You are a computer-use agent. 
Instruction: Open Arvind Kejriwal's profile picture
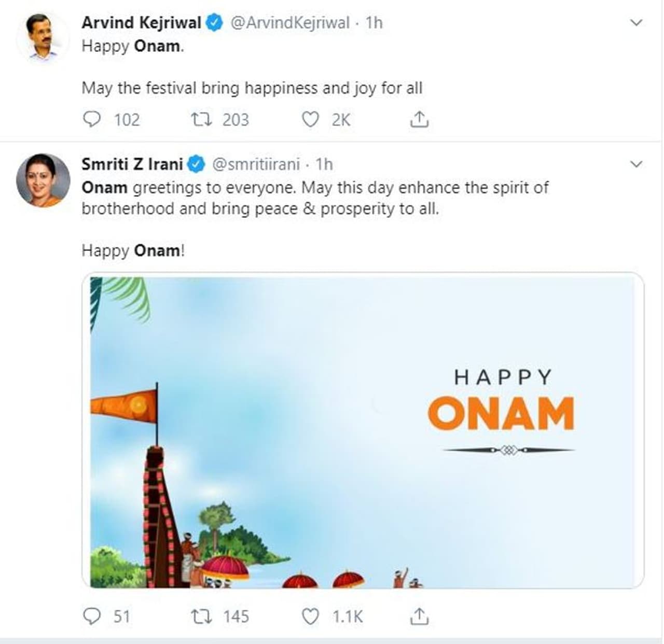pos(43,38)
